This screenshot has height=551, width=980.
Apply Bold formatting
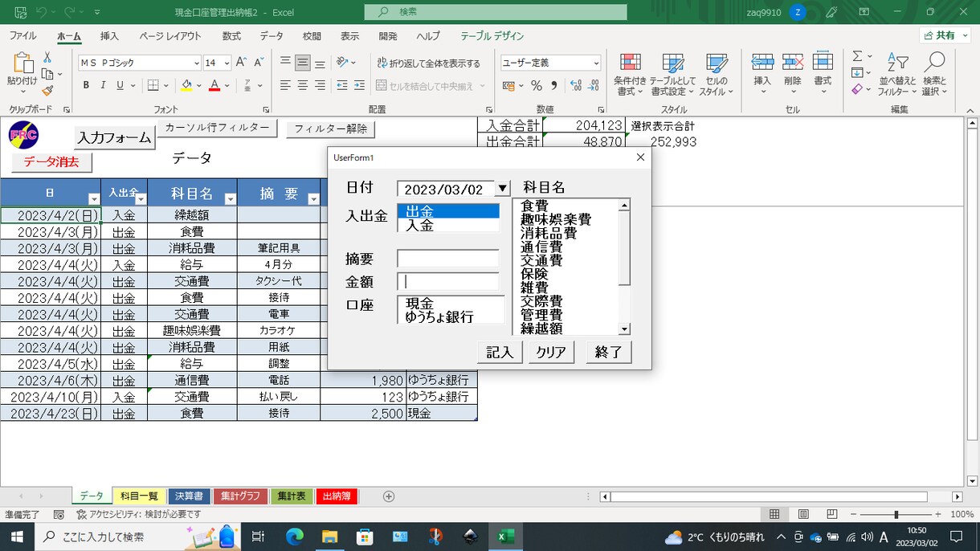[86, 85]
